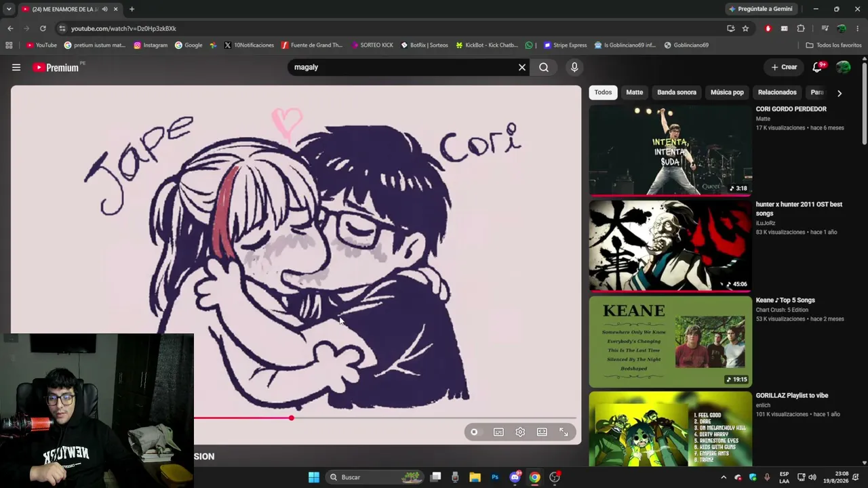This screenshot has height=488, width=868.
Task: Open Photoshop from the taskbar
Action: tap(495, 477)
